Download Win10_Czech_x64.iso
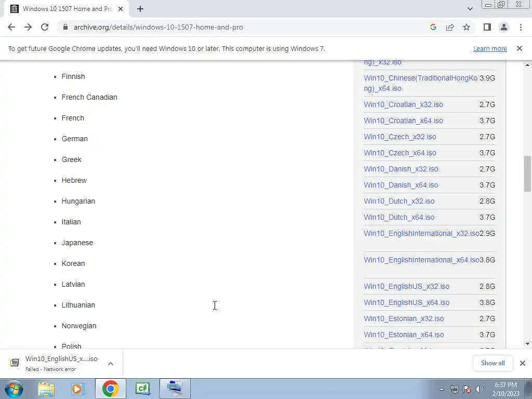This screenshot has width=532, height=399. pyautogui.click(x=400, y=153)
